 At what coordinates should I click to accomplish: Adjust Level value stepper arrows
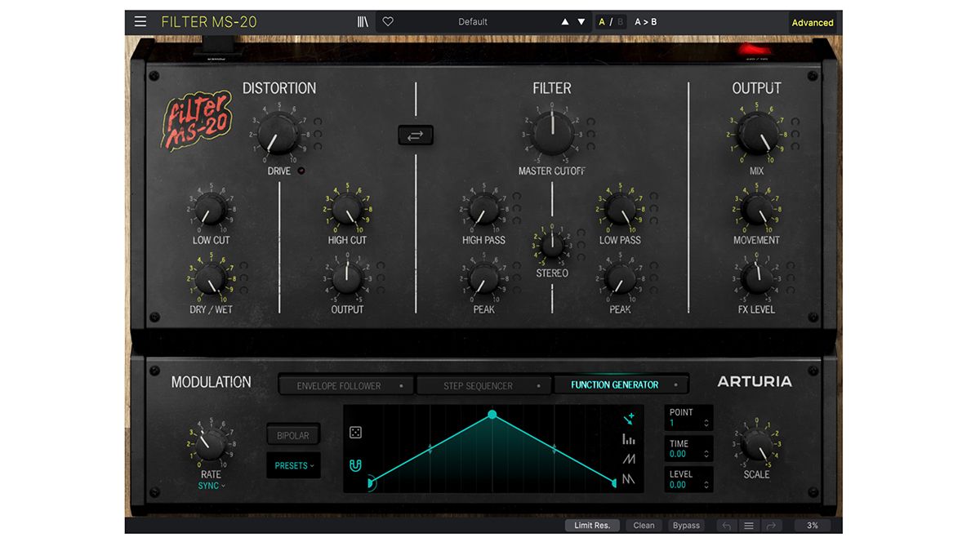pos(706,485)
